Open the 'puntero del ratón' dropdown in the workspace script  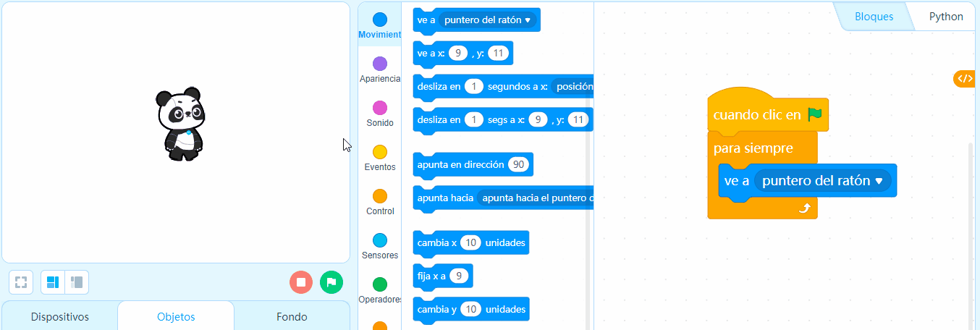click(823, 181)
